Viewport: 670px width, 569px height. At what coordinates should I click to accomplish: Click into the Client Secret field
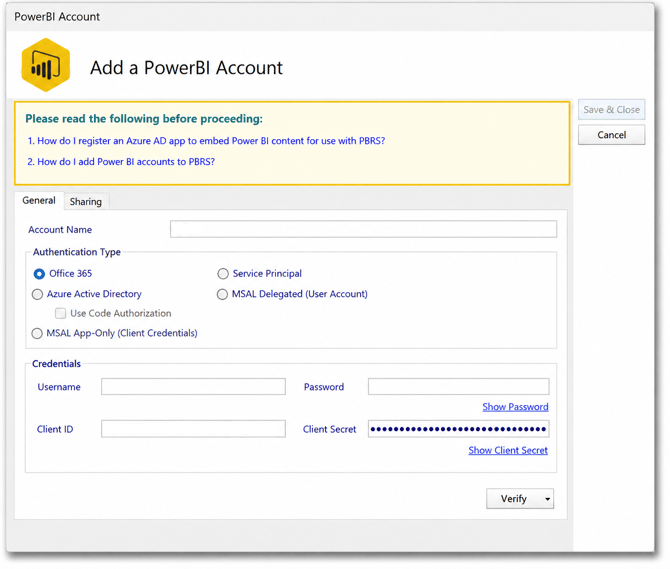tap(458, 429)
